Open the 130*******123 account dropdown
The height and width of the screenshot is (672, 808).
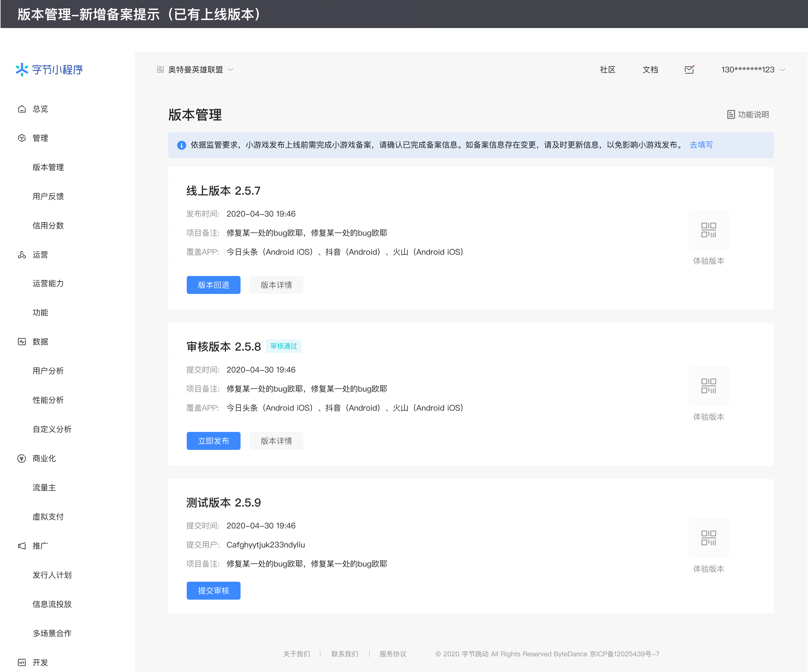[782, 70]
